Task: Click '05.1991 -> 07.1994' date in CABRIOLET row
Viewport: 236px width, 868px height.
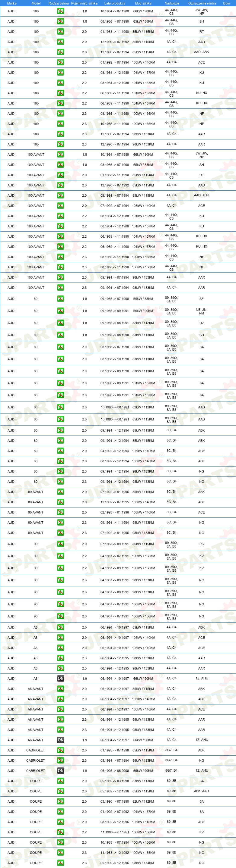Action: point(114,761)
